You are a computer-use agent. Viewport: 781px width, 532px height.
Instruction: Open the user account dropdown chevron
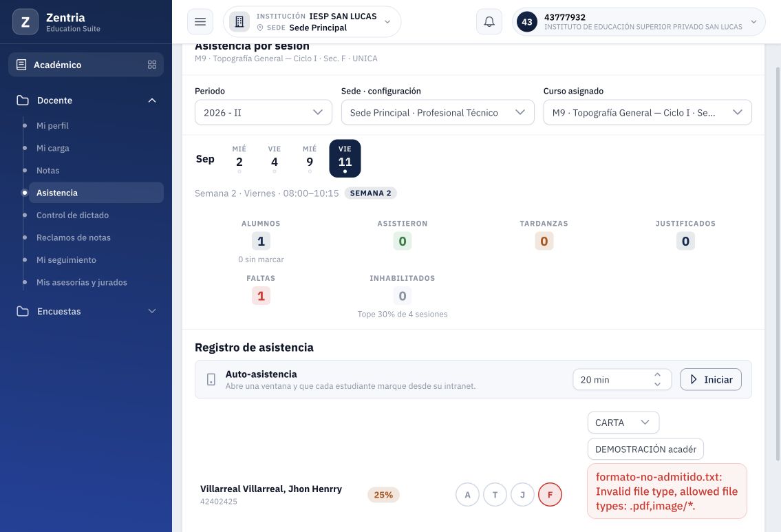point(753,22)
